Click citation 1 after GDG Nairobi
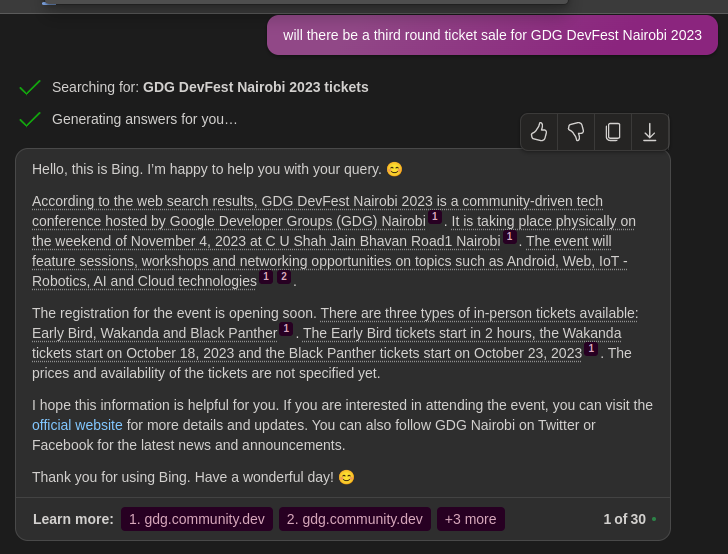Viewport: 728px width, 554px height. [435, 216]
